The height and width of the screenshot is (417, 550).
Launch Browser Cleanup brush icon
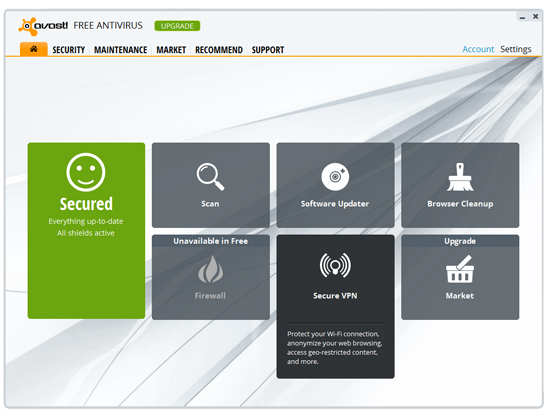(460, 177)
